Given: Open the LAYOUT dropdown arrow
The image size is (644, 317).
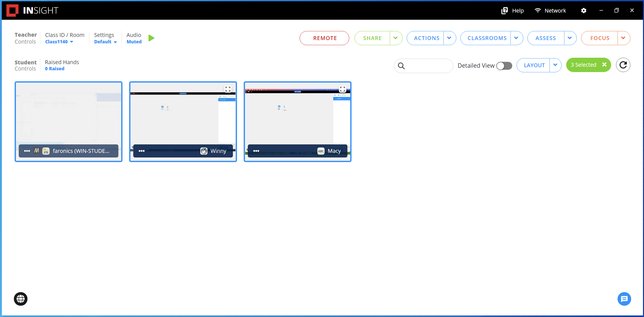Looking at the screenshot, I should click(x=555, y=65).
